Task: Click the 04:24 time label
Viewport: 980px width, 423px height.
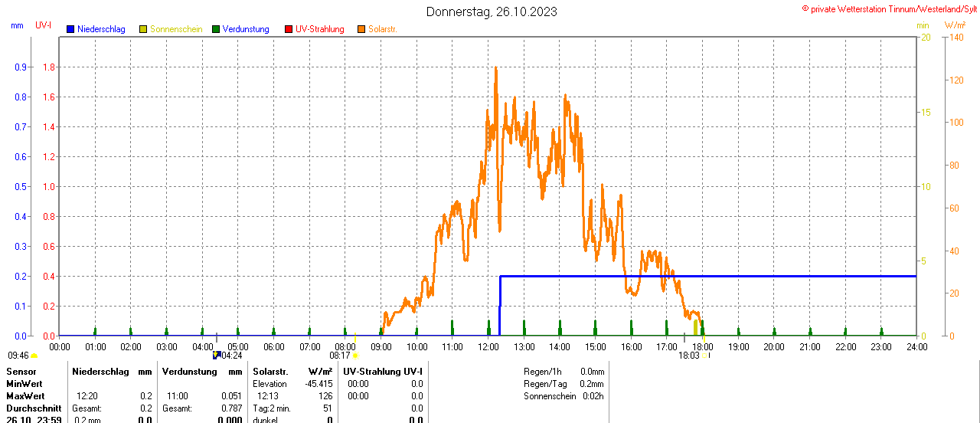Action: [231, 356]
